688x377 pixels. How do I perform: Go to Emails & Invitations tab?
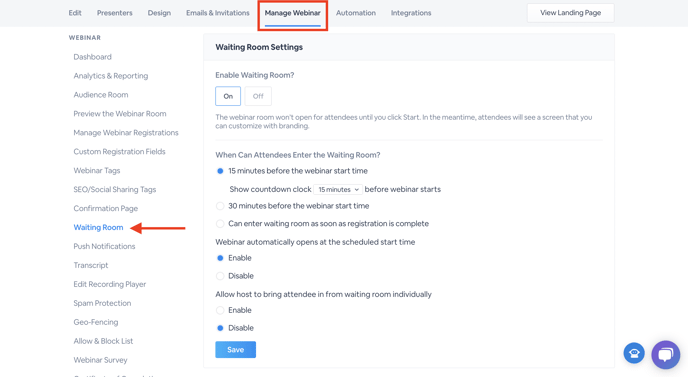(x=218, y=13)
